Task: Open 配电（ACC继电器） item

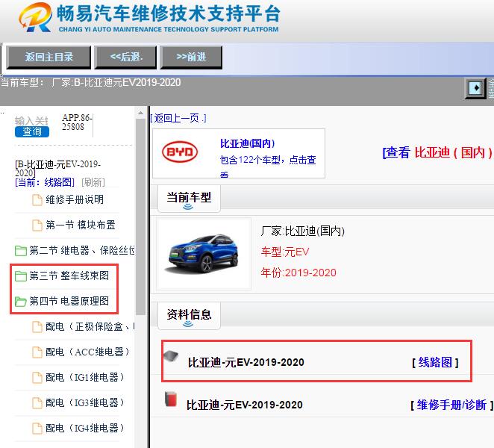Action: coord(87,352)
